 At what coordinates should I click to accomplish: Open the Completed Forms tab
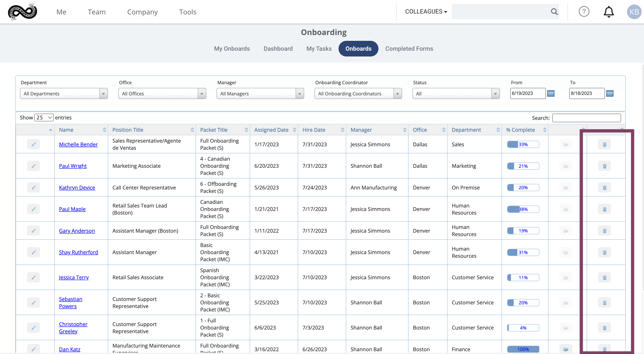pyautogui.click(x=409, y=49)
